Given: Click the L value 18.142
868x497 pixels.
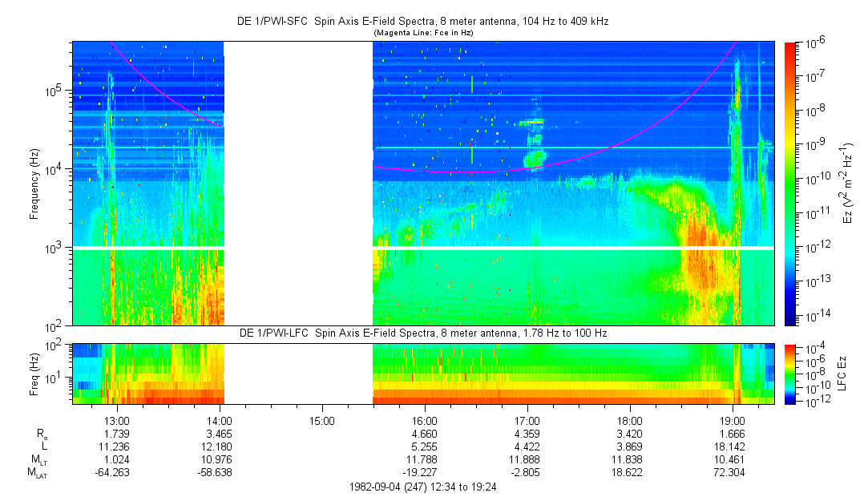Looking at the screenshot, I should pyautogui.click(x=729, y=446).
